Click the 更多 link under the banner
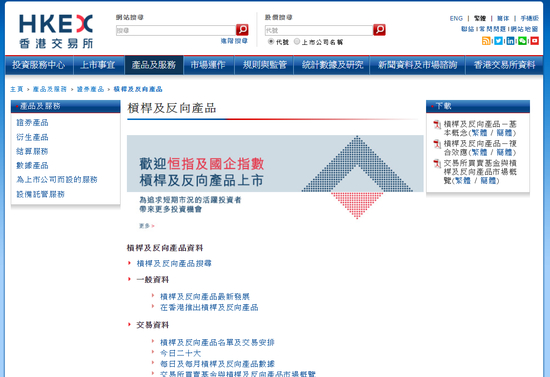550x377 pixels. coord(147,226)
